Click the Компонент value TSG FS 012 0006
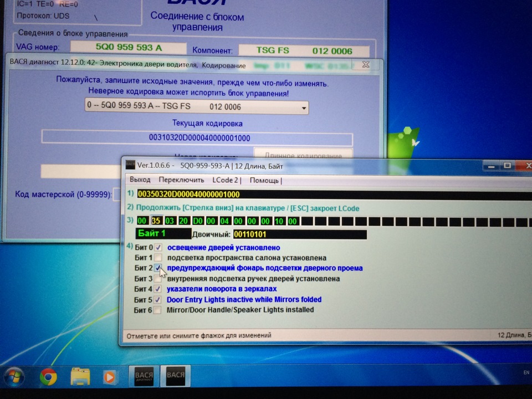This screenshot has width=532, height=399. 304,51
